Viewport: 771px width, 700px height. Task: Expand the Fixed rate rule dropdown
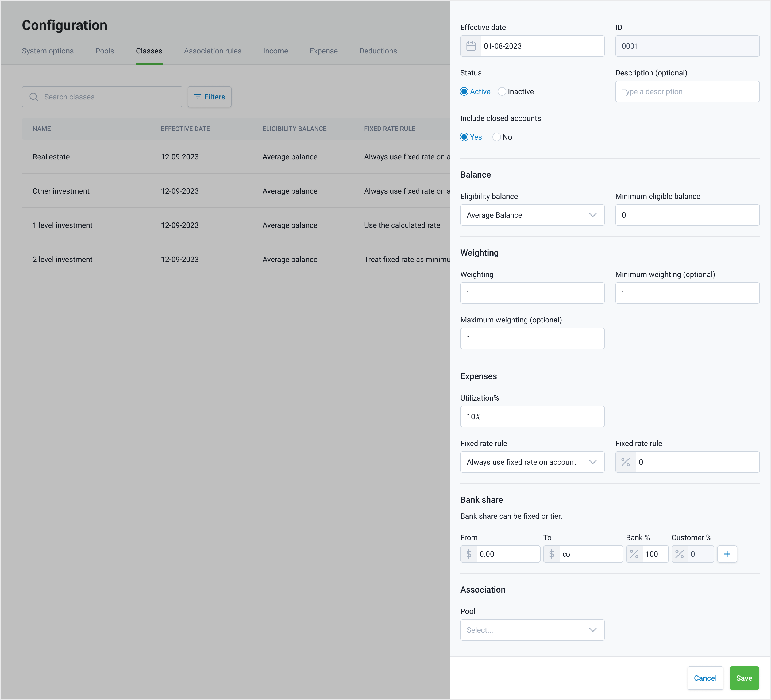pos(532,462)
